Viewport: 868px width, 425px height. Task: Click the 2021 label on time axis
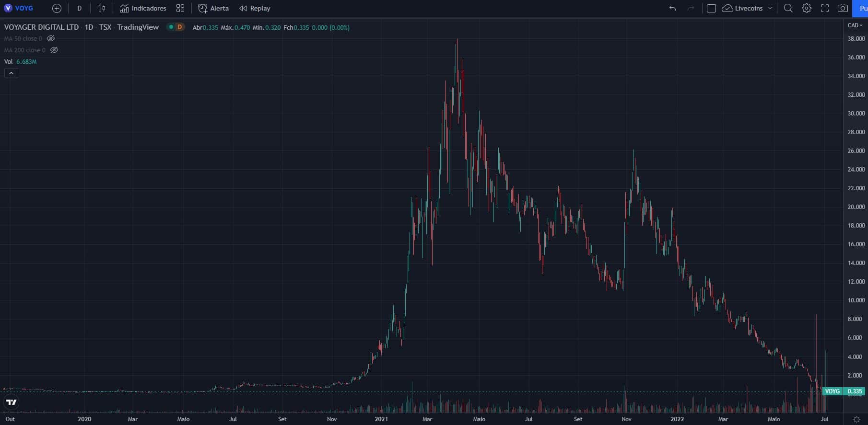pos(381,419)
